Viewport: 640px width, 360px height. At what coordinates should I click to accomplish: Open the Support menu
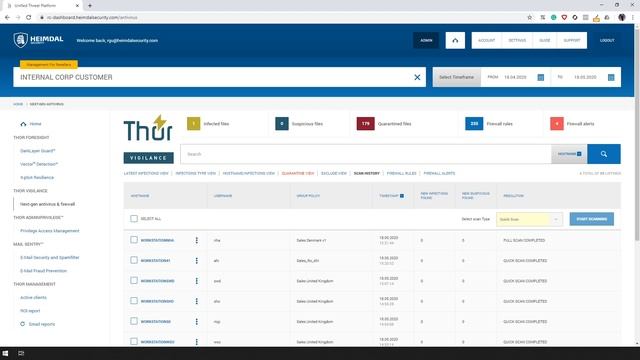(x=572, y=40)
